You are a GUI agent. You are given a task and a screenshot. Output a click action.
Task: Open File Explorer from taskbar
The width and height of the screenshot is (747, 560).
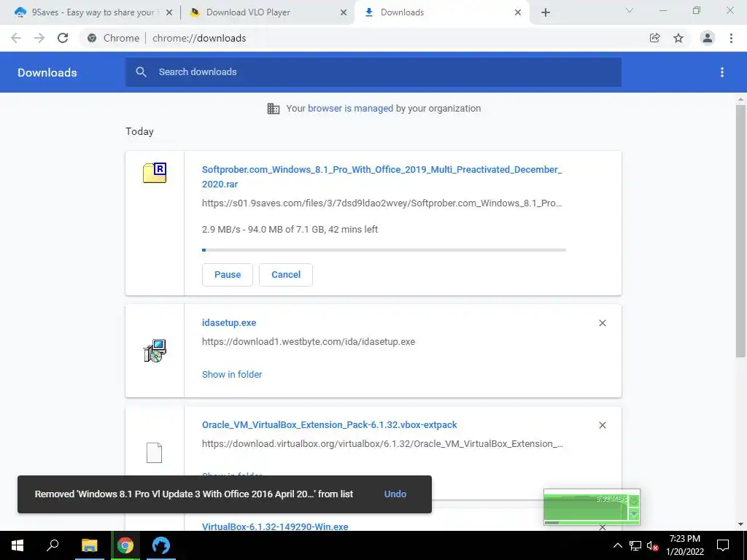click(x=89, y=545)
